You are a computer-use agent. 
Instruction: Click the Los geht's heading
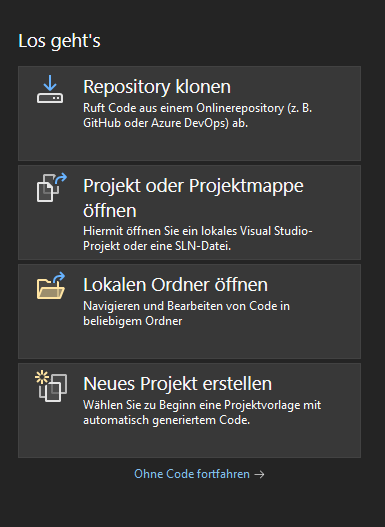[x=59, y=41]
